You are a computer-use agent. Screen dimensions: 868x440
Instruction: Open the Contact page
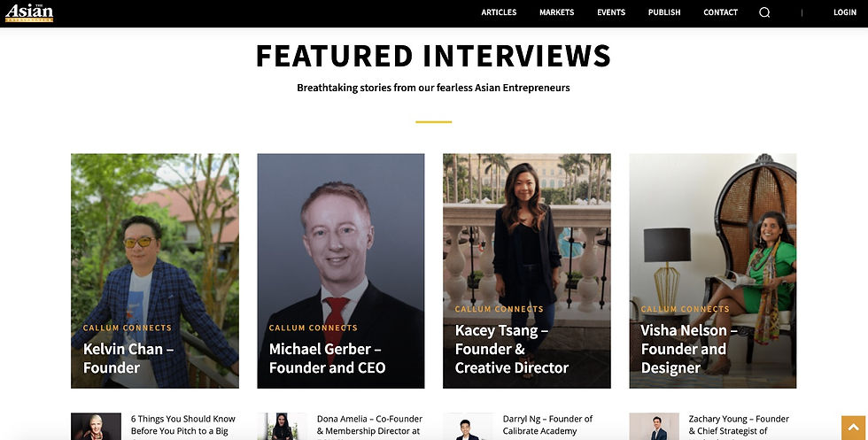720,12
